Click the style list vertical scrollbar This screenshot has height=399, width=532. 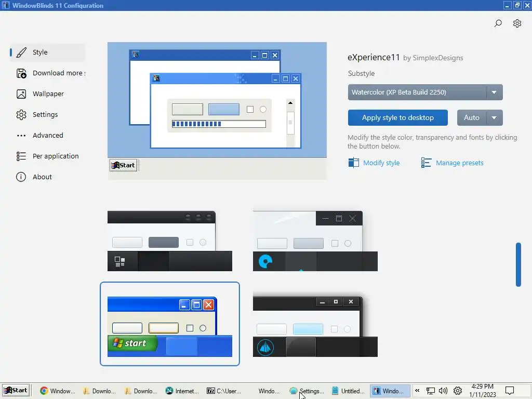[x=518, y=264]
